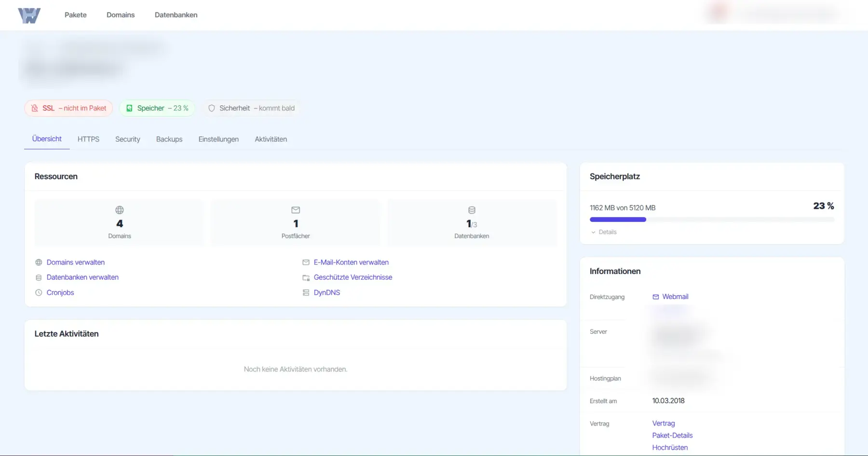Click the '1162 MB von 5120 MB' text

coord(623,208)
